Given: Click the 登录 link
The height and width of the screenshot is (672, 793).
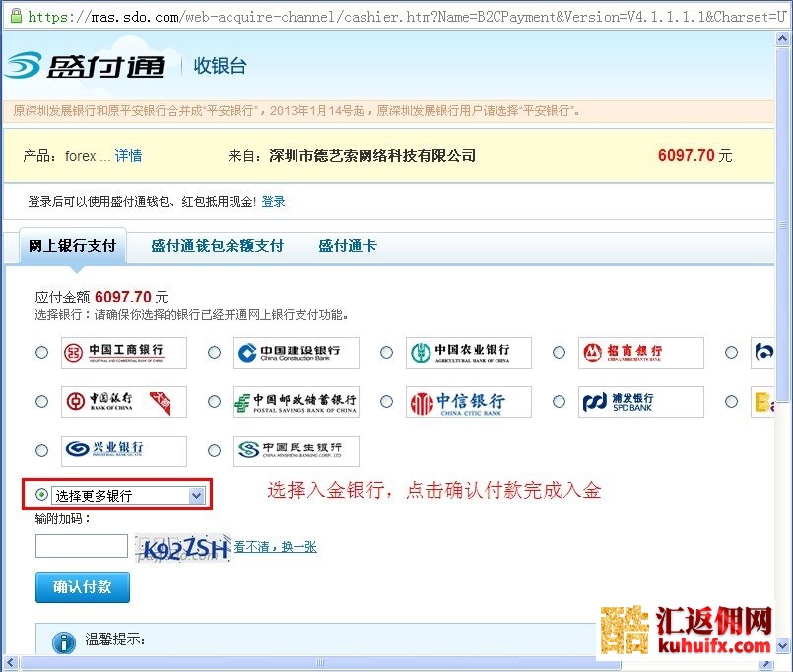Looking at the screenshot, I should click(273, 201).
